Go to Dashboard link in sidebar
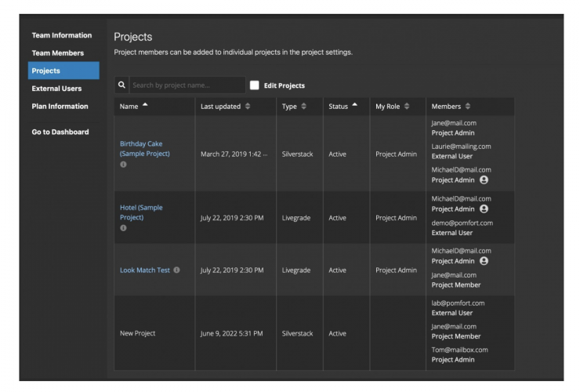This screenshot has width=580, height=392. (x=60, y=132)
